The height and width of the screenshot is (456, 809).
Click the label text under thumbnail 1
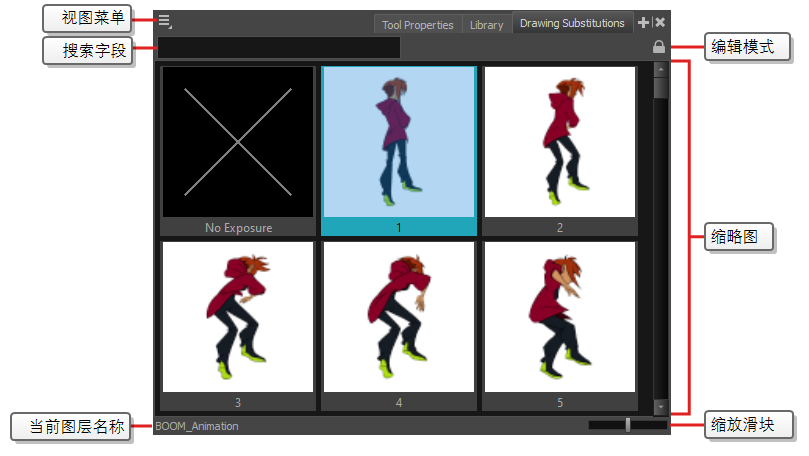coord(398,228)
